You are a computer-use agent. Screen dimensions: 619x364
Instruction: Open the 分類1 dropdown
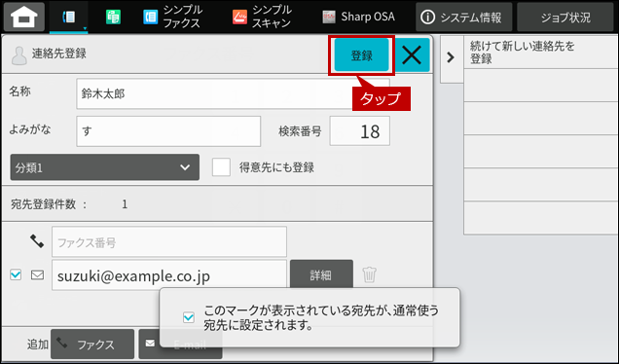coord(104,167)
